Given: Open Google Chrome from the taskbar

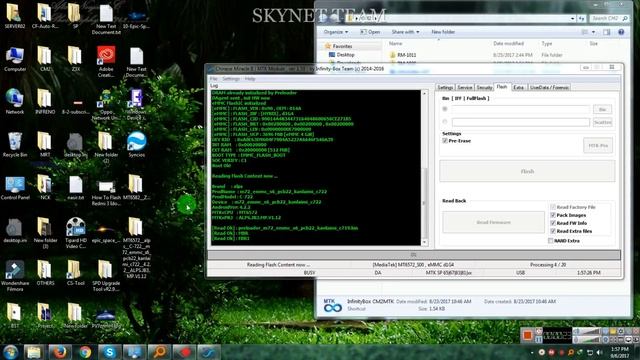Looking at the screenshot, I should [85, 352].
